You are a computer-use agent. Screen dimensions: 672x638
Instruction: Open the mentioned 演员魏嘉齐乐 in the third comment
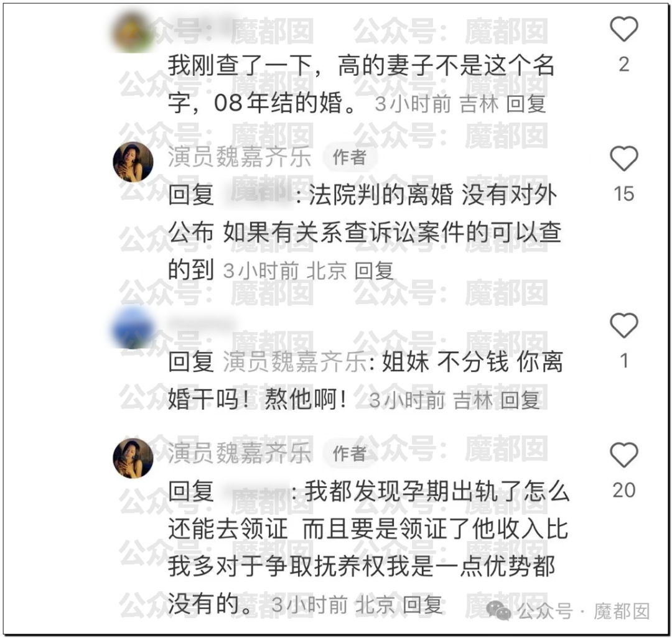(295, 362)
